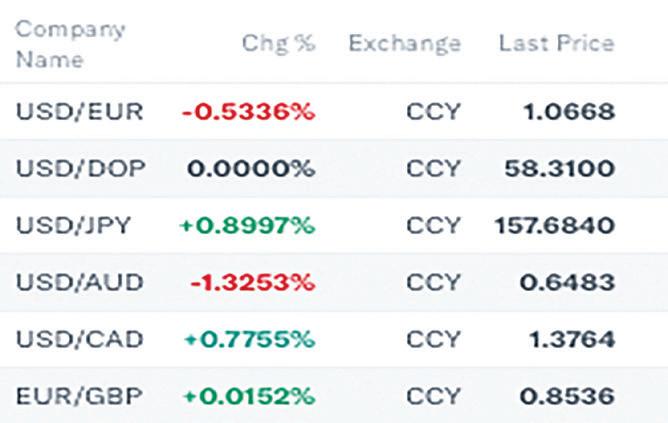
Task: Click the 1.0668 last price
Action: [x=569, y=112]
